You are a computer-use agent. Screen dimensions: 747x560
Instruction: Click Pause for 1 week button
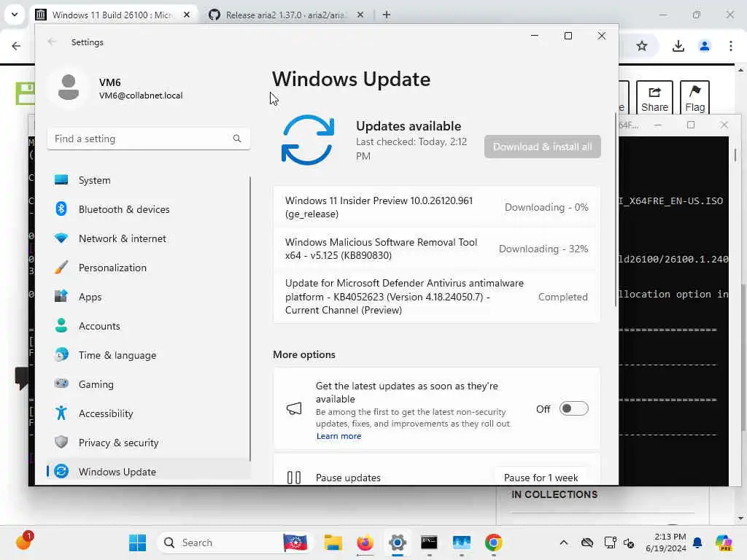tap(541, 477)
